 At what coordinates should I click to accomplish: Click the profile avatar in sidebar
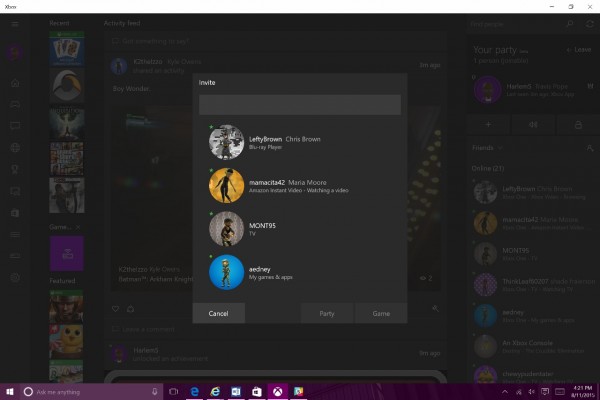tap(15, 52)
